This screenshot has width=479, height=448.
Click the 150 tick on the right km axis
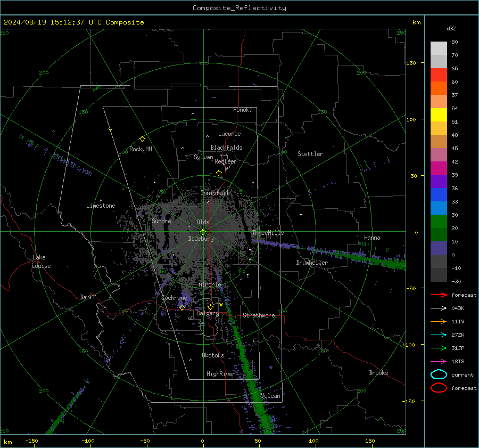(x=411, y=63)
